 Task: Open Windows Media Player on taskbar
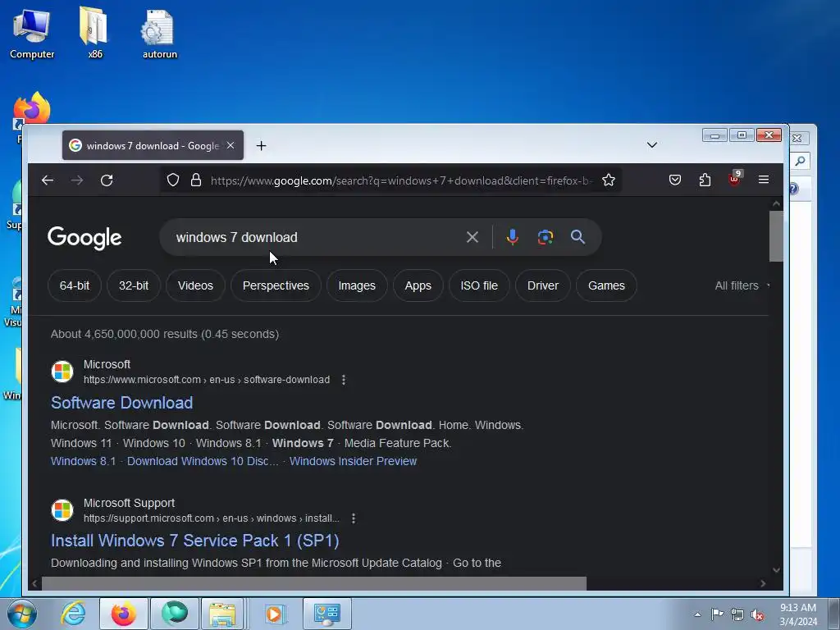(x=274, y=614)
